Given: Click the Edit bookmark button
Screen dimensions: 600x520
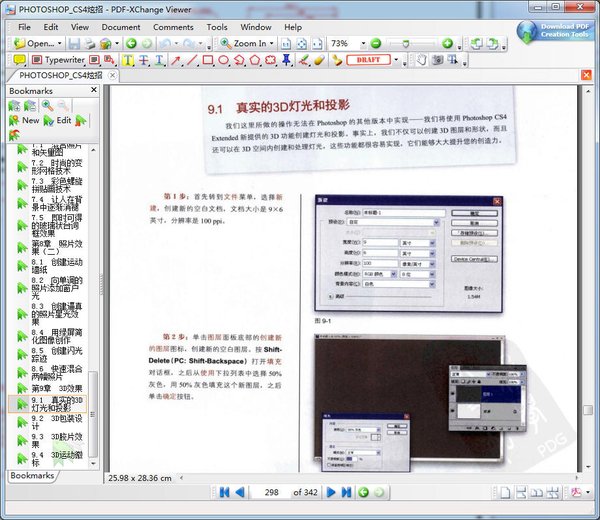Looking at the screenshot, I should click(57, 121).
